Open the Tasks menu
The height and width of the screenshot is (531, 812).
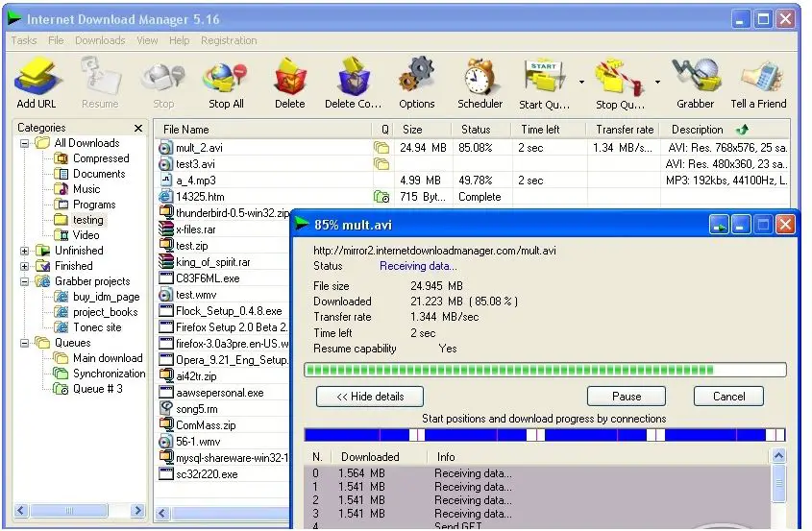(x=24, y=40)
